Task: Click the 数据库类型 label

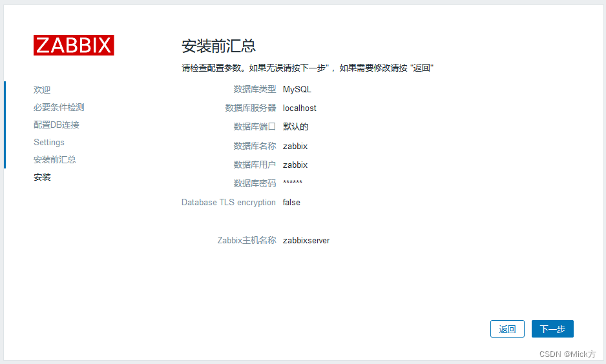Action: [x=255, y=89]
